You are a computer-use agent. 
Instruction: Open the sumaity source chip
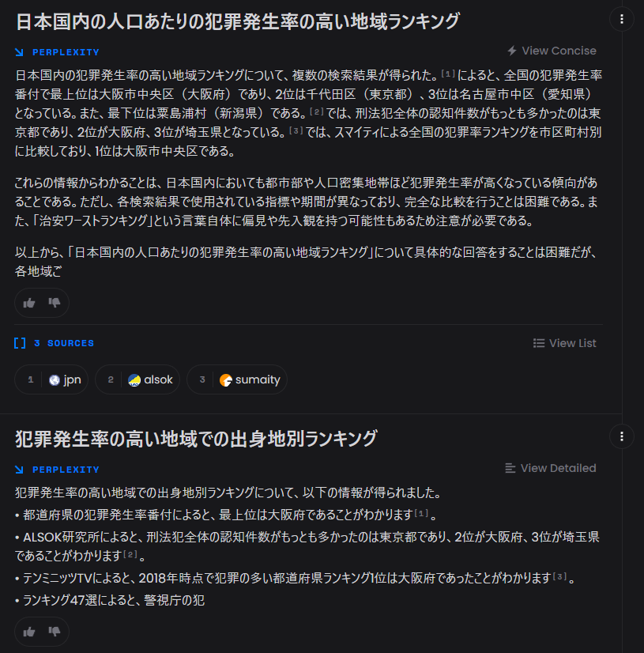coord(236,379)
